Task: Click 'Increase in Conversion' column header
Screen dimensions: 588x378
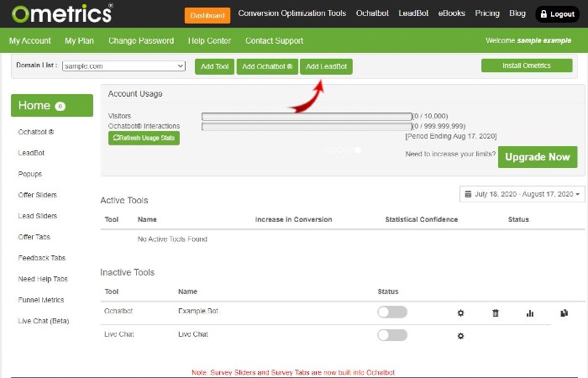Action: (x=294, y=219)
